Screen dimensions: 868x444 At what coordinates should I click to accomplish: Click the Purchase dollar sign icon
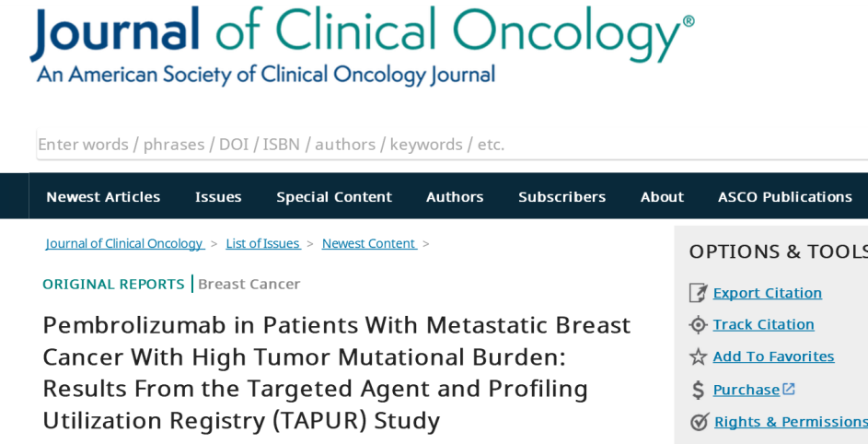click(699, 390)
